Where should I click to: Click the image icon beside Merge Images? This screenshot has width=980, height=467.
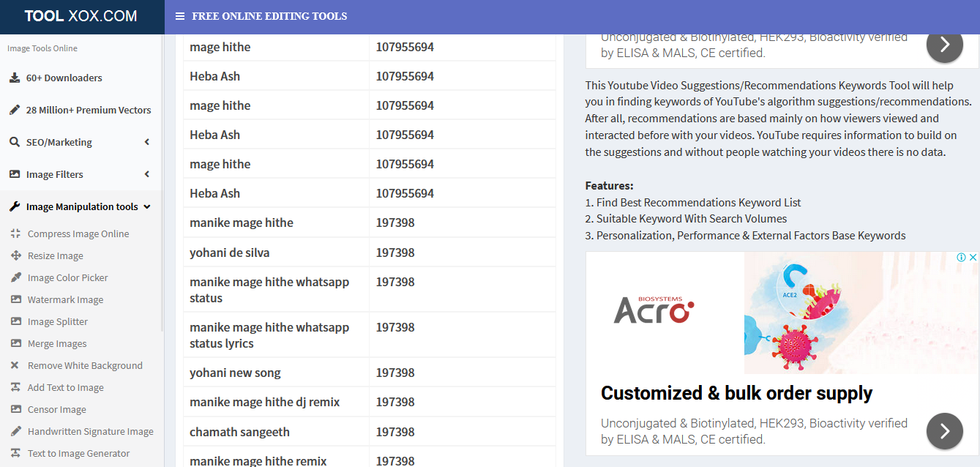coord(15,343)
